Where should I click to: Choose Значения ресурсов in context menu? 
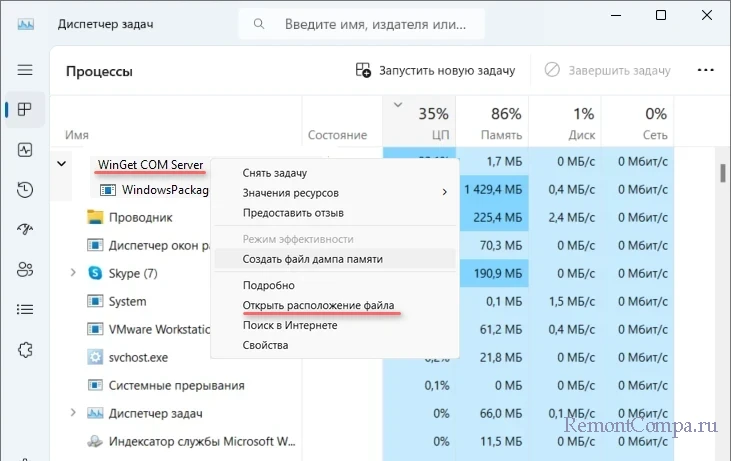335,193
